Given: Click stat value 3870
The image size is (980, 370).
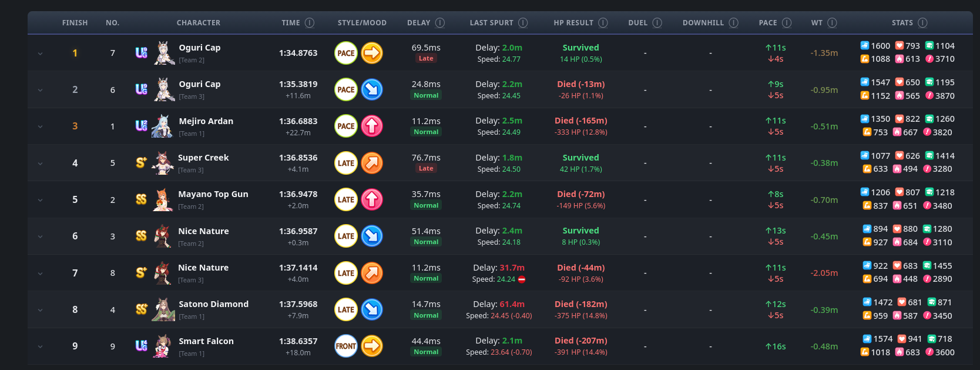Looking at the screenshot, I should pos(945,96).
